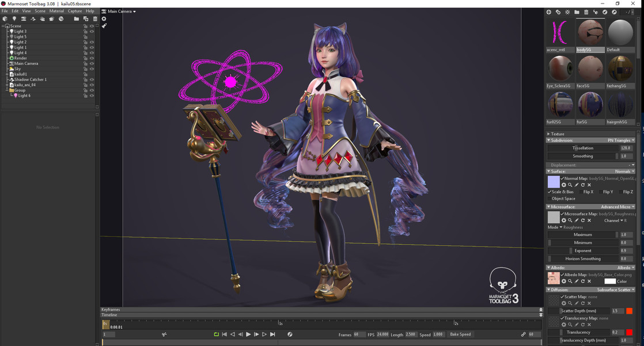The height and width of the screenshot is (346, 644).
Task: Click the rocket icon below the viewport gear
Action: [104, 26]
